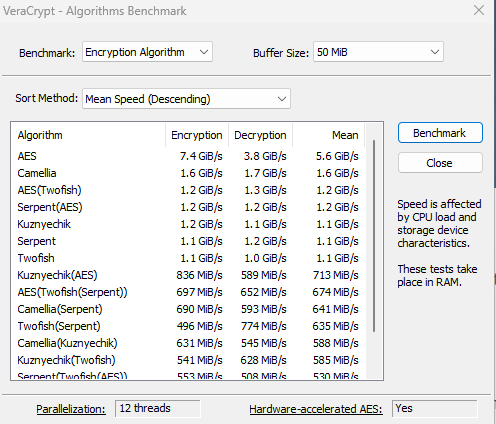Image resolution: width=496 pixels, height=424 pixels.
Task: Click the 3.8 GiB/s decryption value
Action: (265, 156)
